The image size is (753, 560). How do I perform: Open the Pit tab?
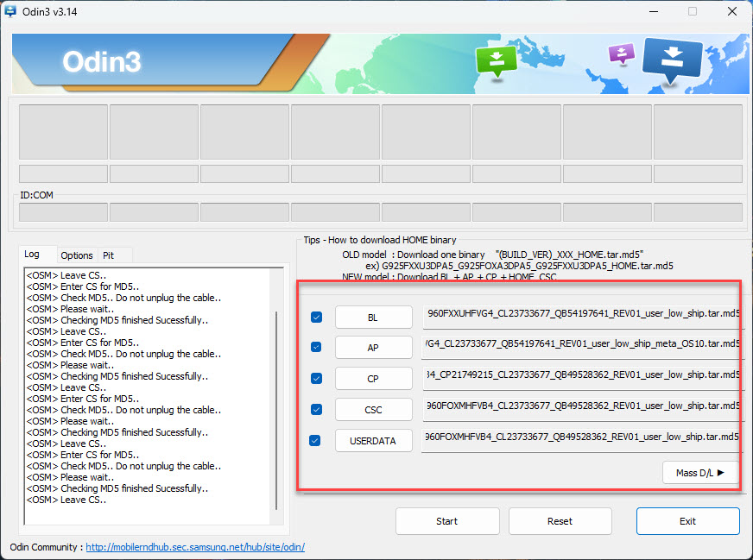[108, 255]
